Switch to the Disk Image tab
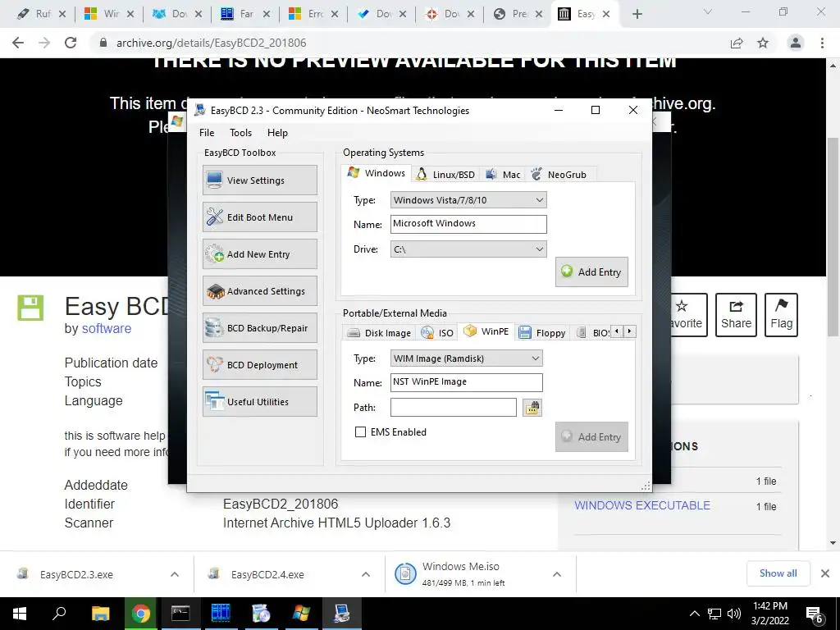 tap(379, 333)
